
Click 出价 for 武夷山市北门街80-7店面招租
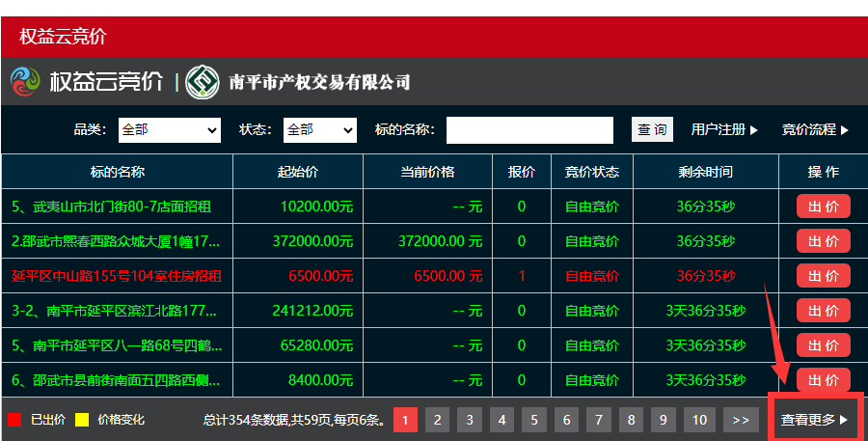click(x=823, y=207)
